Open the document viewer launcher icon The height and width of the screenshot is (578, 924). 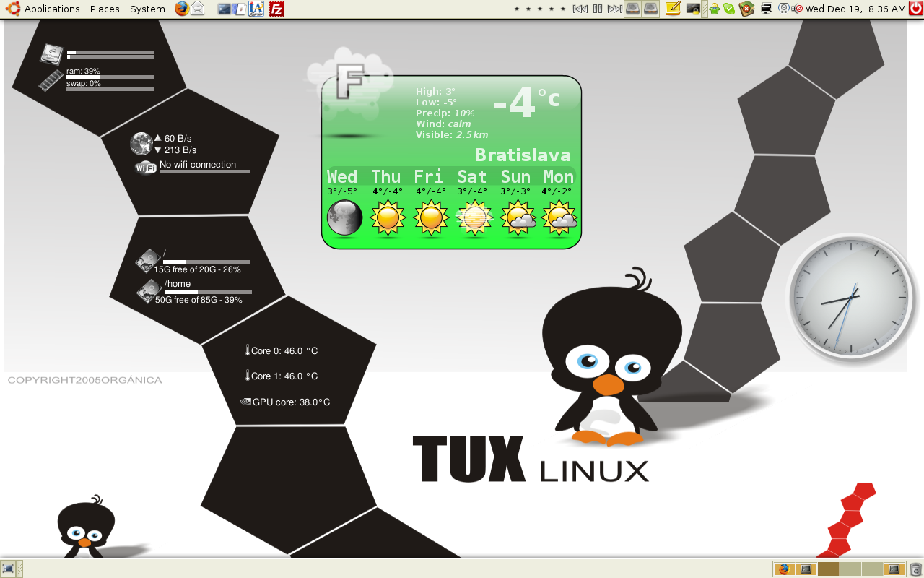tap(240, 9)
